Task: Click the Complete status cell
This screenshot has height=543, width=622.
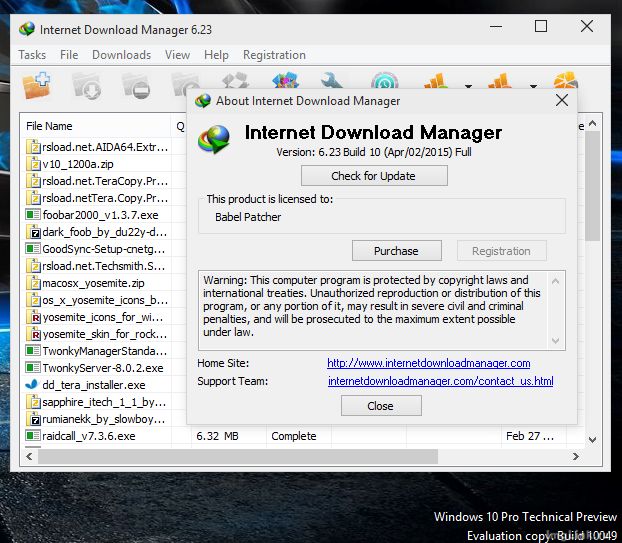Action: click(294, 436)
